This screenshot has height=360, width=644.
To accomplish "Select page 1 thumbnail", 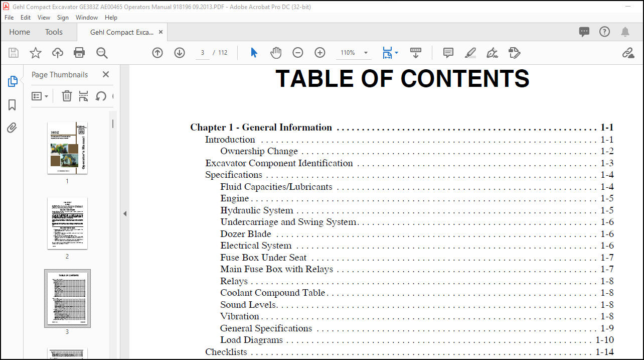I will click(67, 148).
